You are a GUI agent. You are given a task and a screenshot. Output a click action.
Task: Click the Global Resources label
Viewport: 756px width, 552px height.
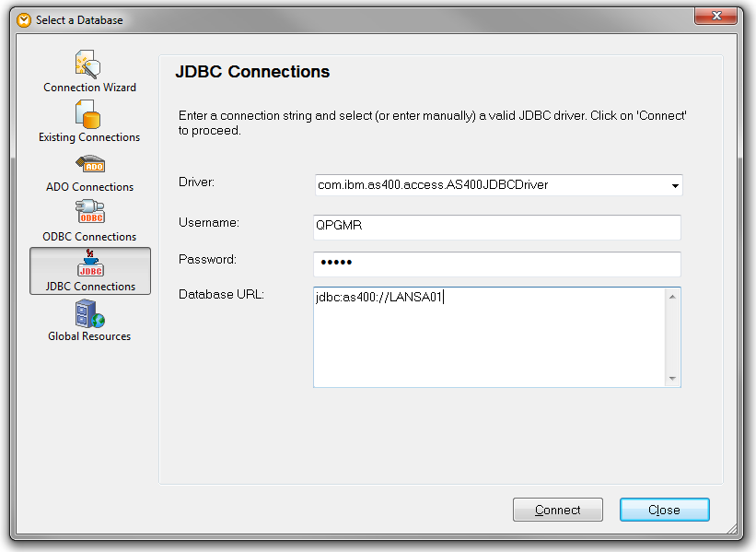point(89,336)
